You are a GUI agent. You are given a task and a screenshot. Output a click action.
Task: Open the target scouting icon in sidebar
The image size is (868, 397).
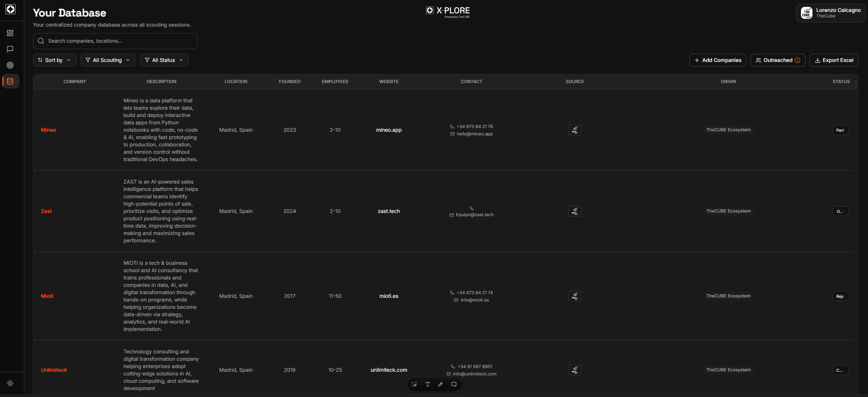(10, 65)
